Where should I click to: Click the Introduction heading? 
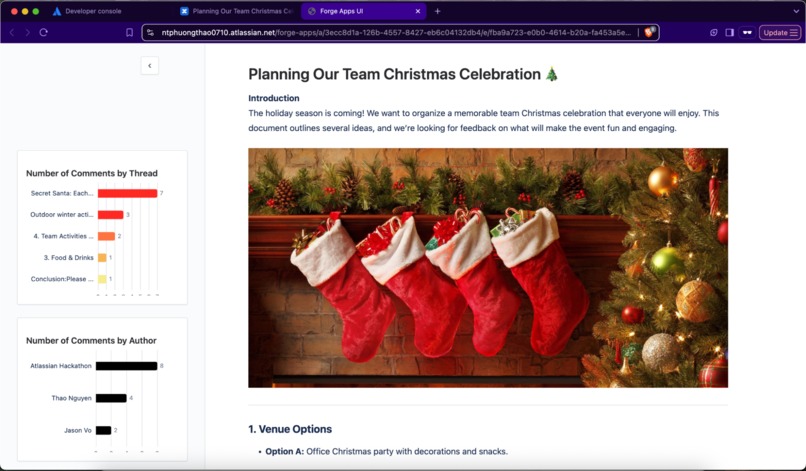point(273,98)
